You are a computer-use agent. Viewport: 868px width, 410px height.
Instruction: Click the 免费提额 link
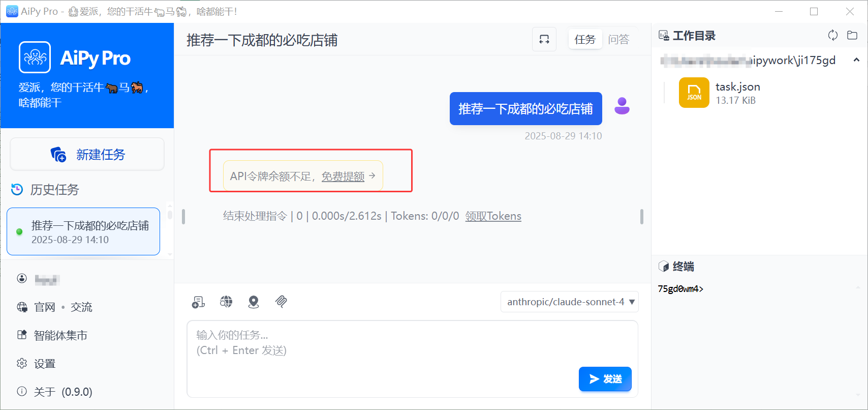click(x=343, y=177)
